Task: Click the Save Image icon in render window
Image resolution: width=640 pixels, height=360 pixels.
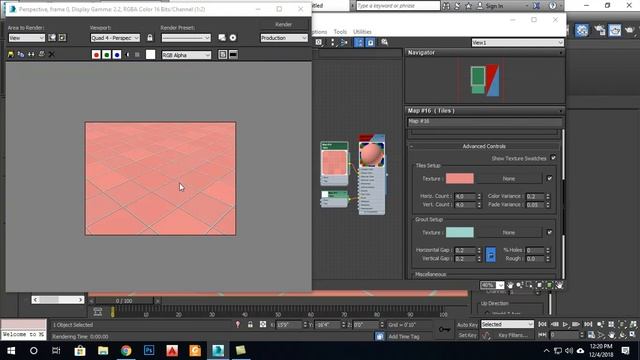Action: (x=11, y=54)
